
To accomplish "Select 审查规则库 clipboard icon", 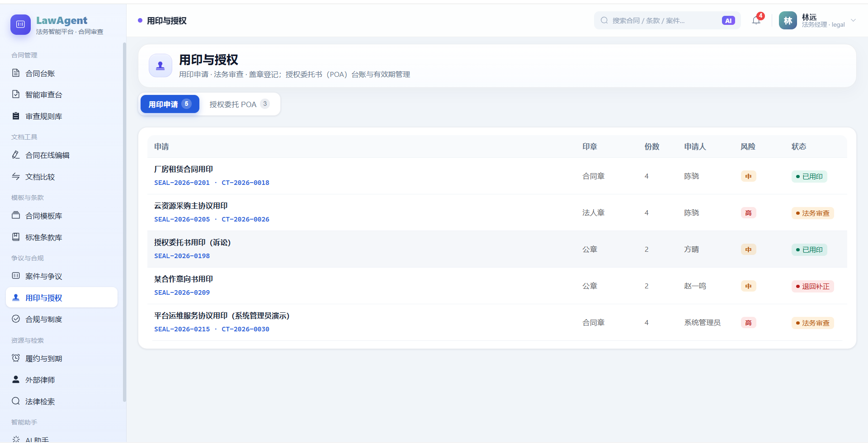I will click(16, 116).
